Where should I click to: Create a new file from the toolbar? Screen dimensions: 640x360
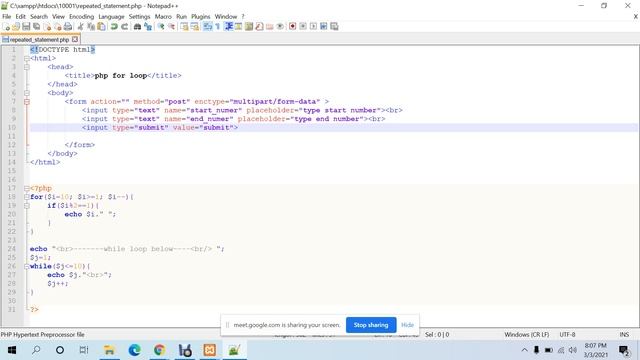click(7, 27)
